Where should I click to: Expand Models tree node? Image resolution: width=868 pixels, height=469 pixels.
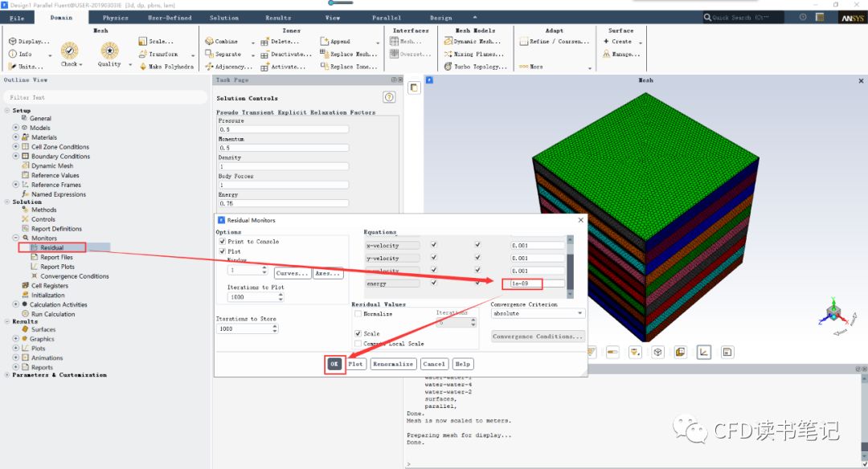click(x=16, y=128)
